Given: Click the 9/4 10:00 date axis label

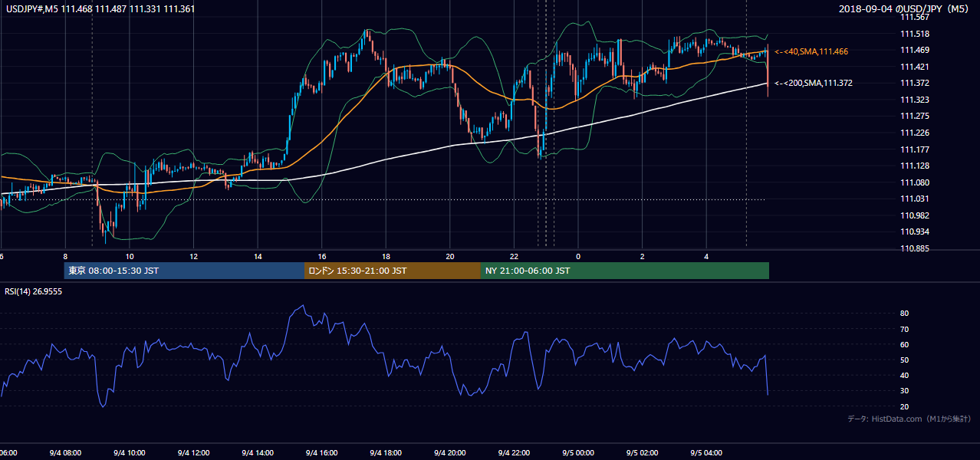Looking at the screenshot, I should pyautogui.click(x=130, y=452).
